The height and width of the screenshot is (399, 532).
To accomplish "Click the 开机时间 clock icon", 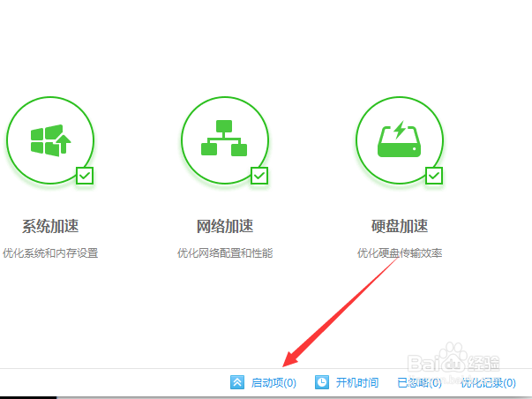I will coord(322,382).
